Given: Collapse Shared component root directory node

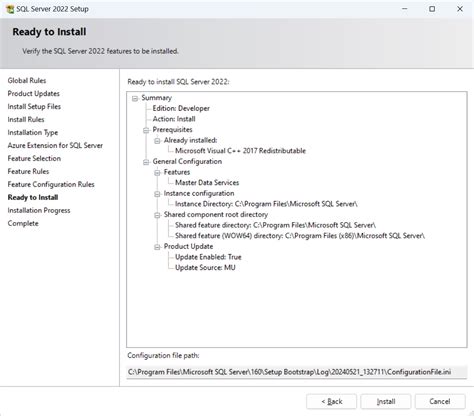Looking at the screenshot, I should click(157, 215).
